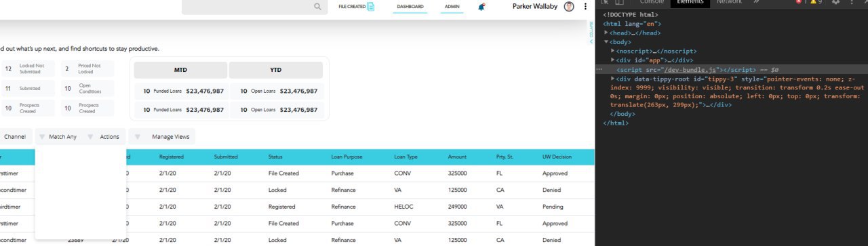Open the notifications bell
868x246 pixels.
click(481, 7)
